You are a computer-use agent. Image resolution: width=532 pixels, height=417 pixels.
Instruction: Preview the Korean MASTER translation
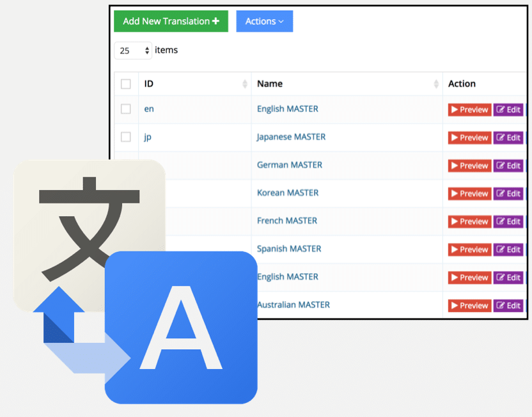469,194
